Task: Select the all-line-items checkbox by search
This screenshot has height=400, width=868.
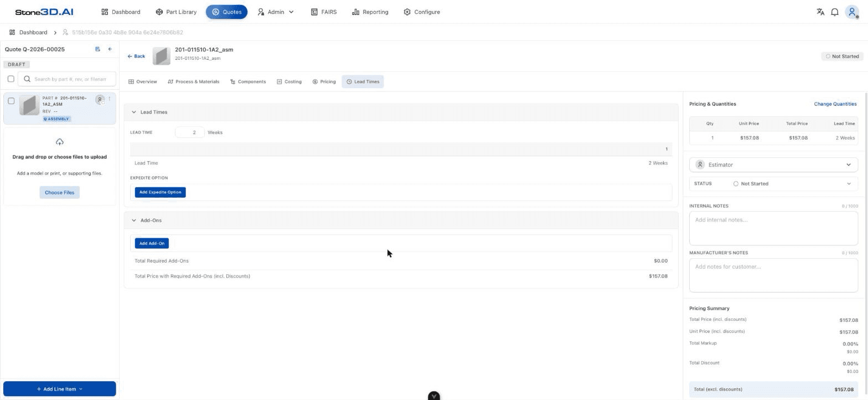Action: [x=11, y=79]
